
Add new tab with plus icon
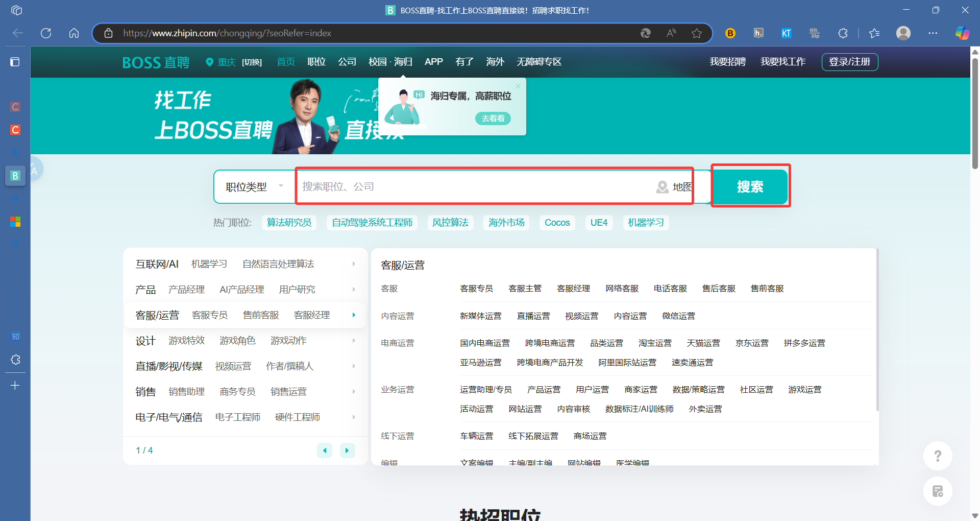(15, 386)
